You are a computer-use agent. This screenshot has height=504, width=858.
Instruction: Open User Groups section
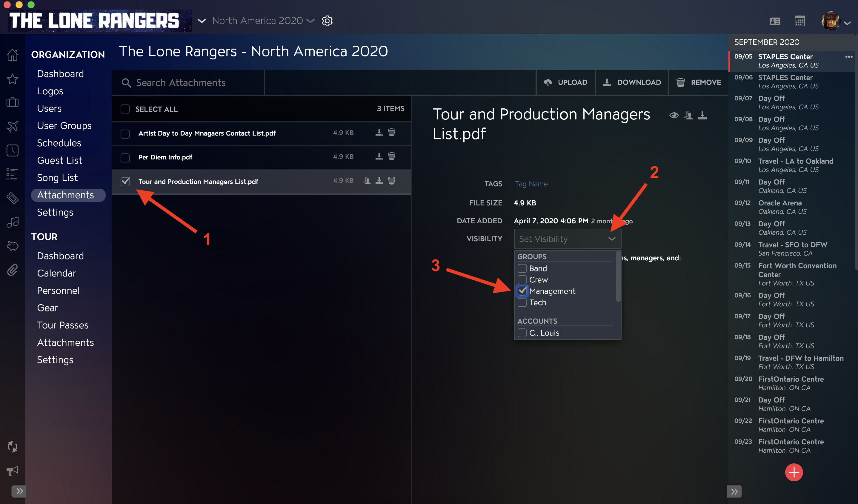pos(64,126)
